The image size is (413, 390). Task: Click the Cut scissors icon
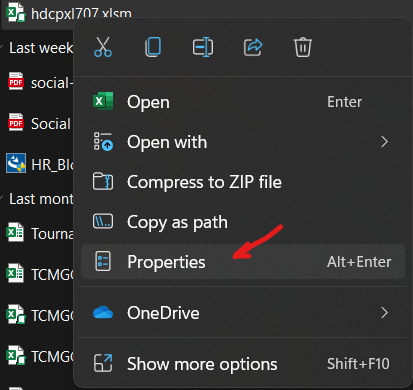pyautogui.click(x=103, y=47)
